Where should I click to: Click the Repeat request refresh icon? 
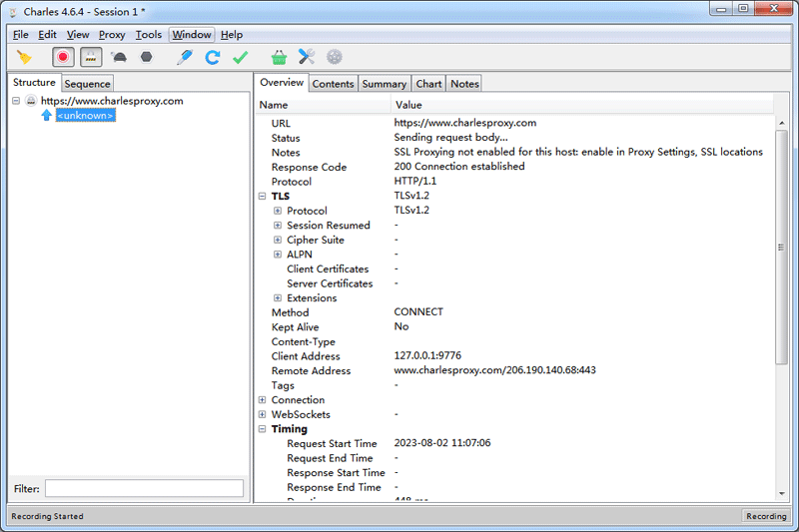click(212, 58)
